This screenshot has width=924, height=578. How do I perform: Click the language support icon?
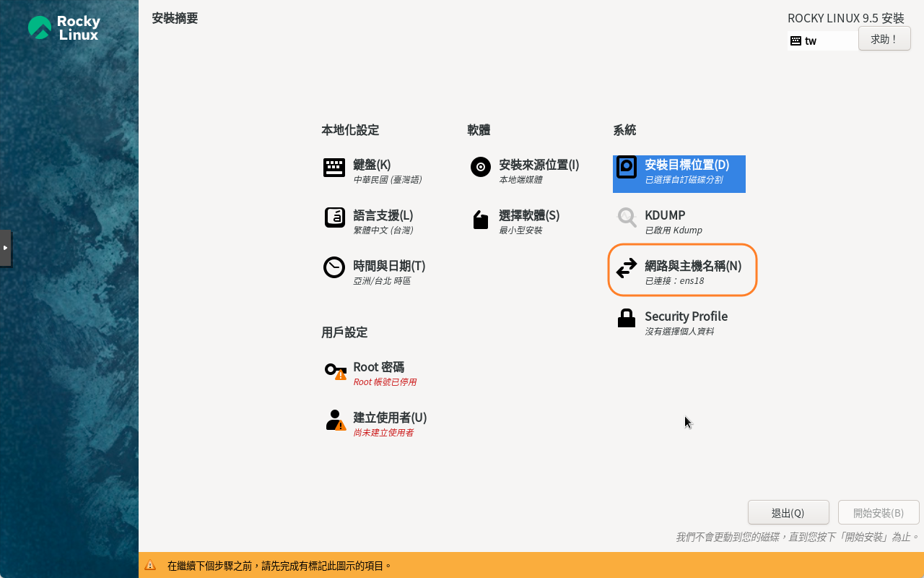(x=334, y=217)
